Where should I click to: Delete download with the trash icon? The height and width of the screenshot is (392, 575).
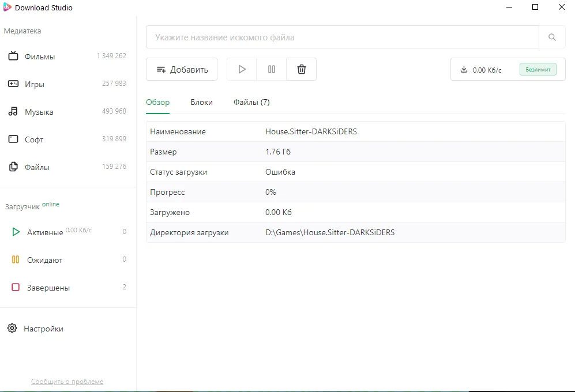(302, 69)
